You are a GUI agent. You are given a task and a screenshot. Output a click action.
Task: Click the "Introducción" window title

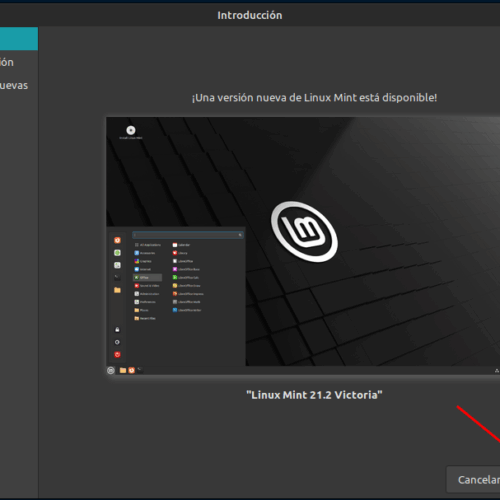(x=250, y=15)
